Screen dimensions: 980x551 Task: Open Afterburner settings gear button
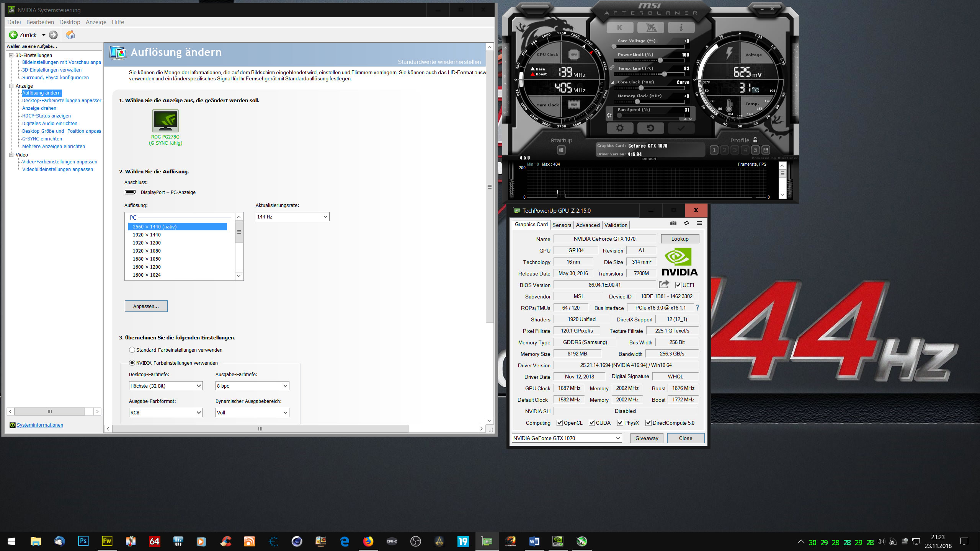point(620,128)
